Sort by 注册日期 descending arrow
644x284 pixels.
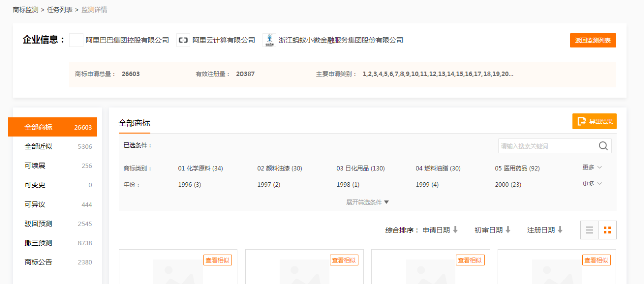click(560, 230)
